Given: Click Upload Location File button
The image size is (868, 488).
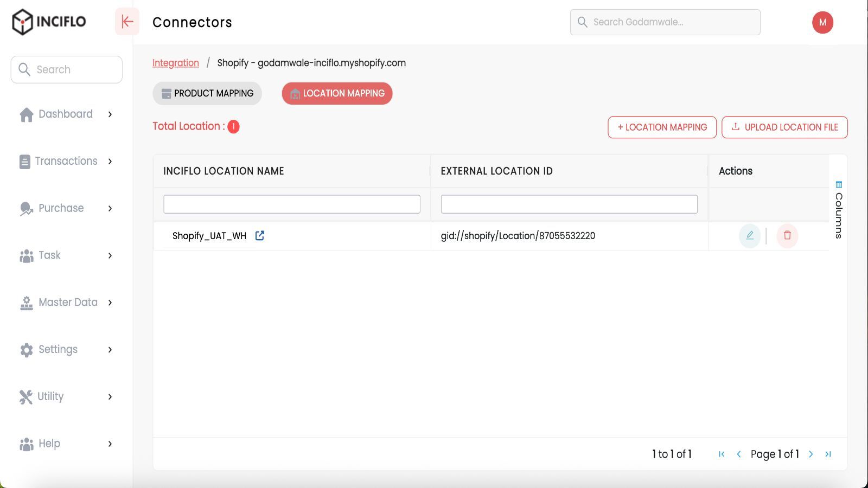Looking at the screenshot, I should click(x=784, y=127).
